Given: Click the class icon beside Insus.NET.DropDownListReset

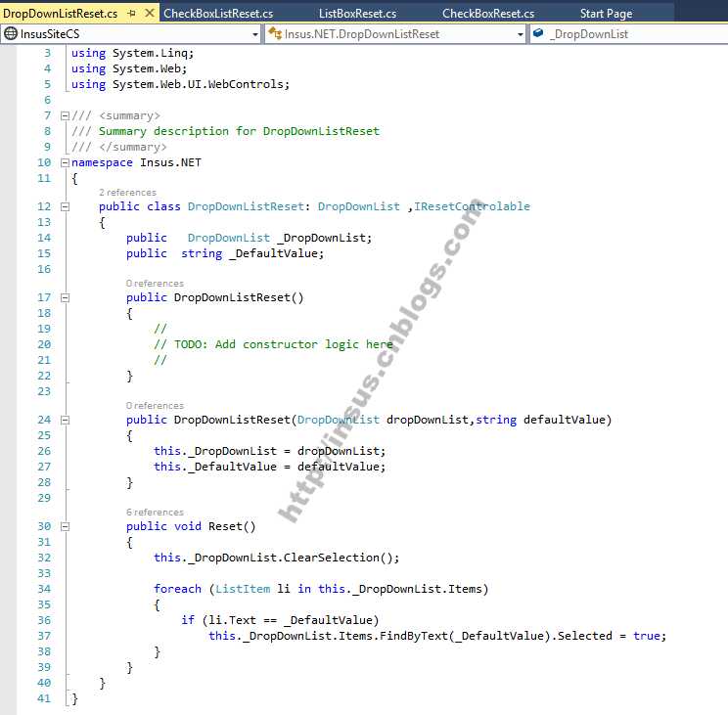Looking at the screenshot, I should 275,33.
